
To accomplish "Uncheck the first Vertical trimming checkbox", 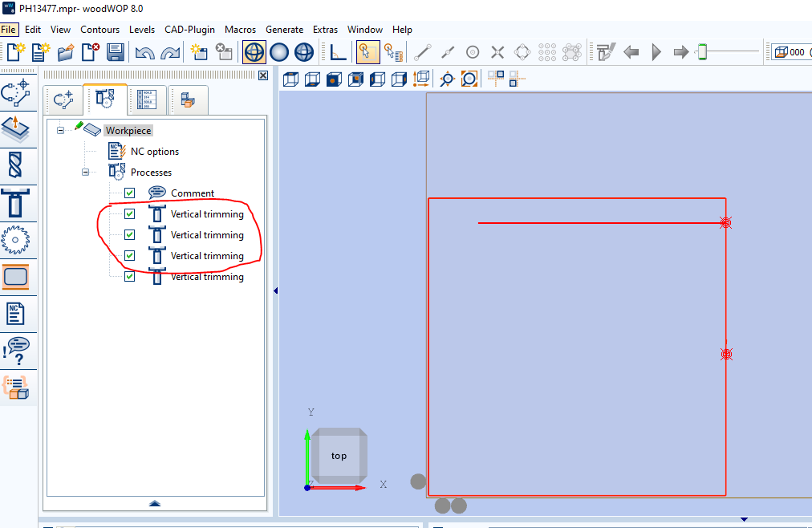I will pos(129,213).
